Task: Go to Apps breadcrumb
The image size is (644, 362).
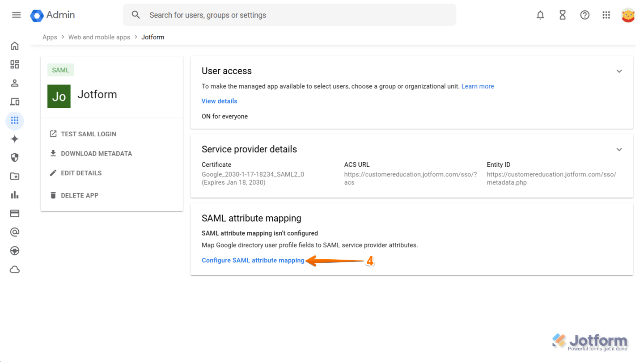Action: coord(50,37)
